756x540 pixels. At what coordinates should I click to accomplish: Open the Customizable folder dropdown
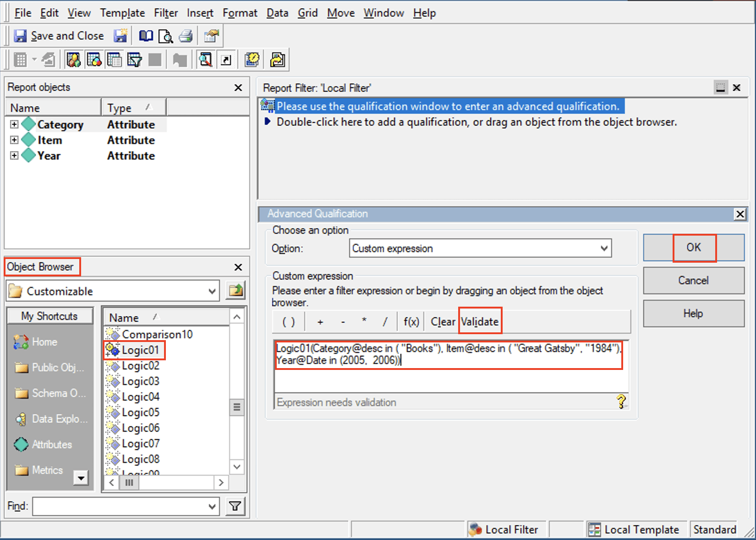[x=212, y=291]
